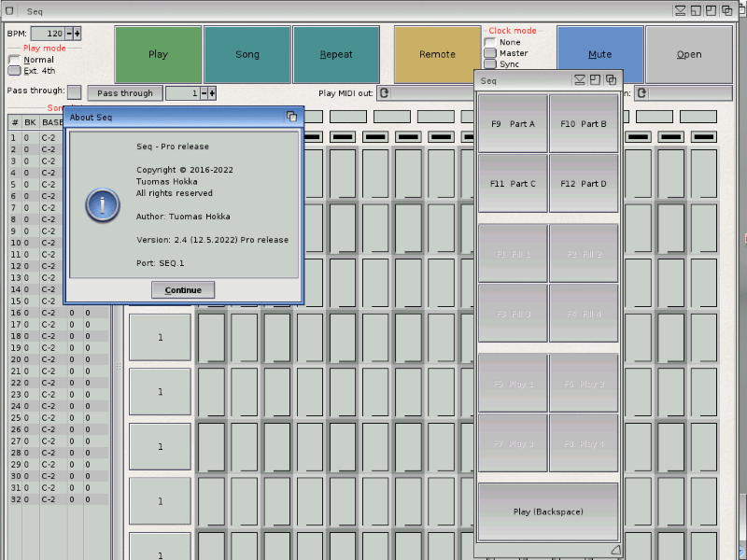The width and height of the screenshot is (747, 560).
Task: Click the Open button
Action: pos(689,55)
